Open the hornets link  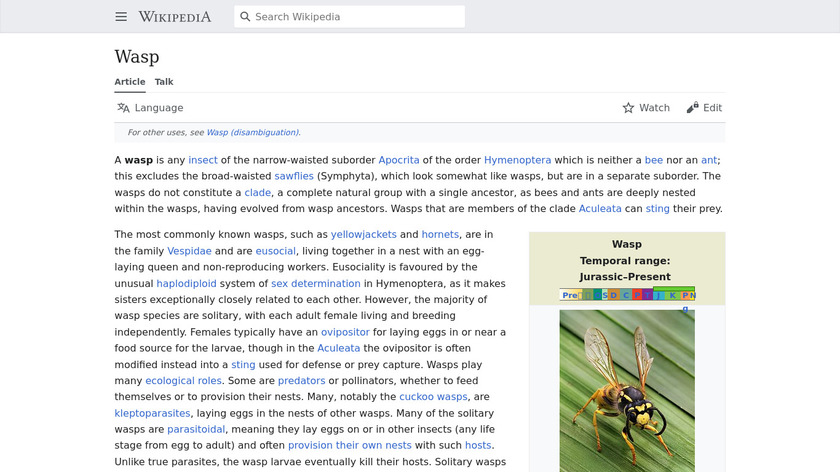(440, 235)
